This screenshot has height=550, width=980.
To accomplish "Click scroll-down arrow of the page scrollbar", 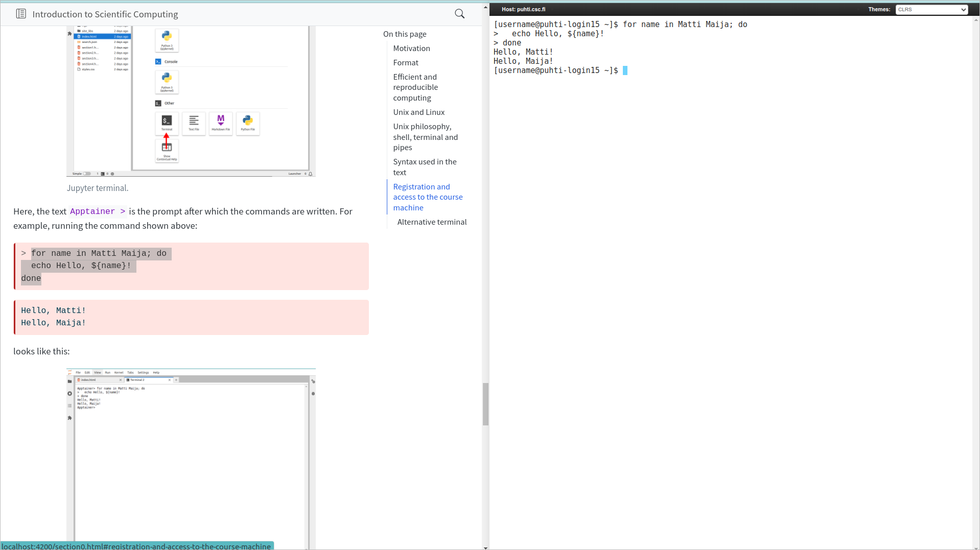I will [485, 547].
